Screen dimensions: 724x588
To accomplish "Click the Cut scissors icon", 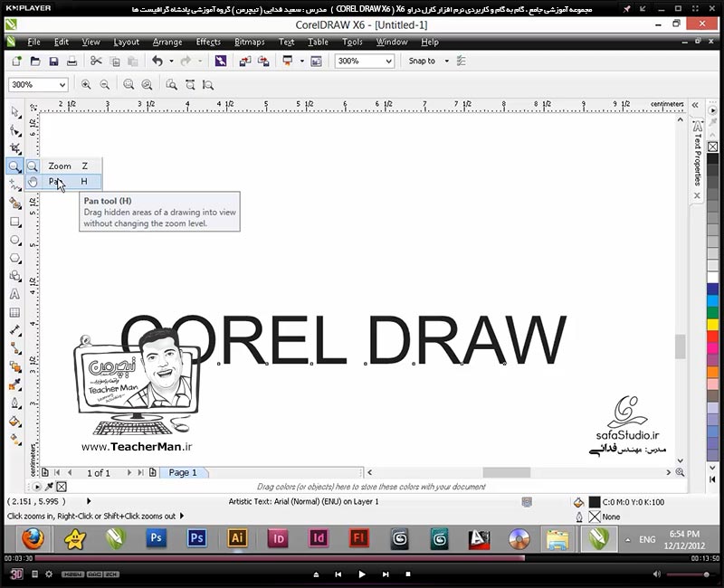I will 96,61.
